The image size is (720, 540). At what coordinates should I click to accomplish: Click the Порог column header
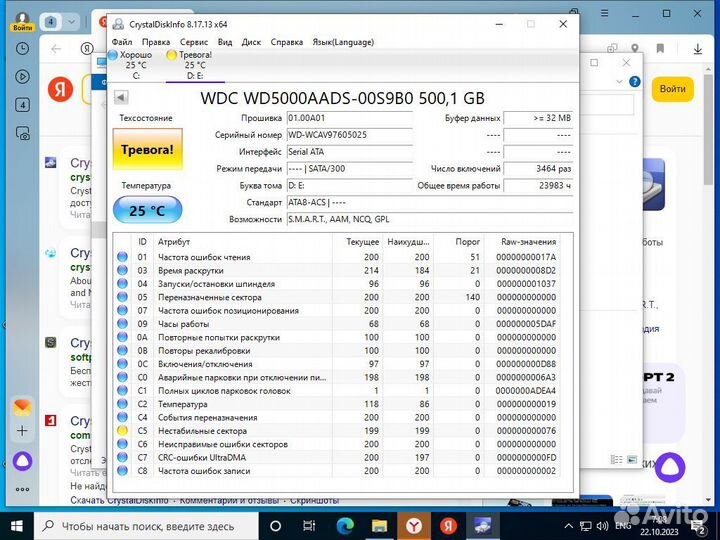point(459,242)
